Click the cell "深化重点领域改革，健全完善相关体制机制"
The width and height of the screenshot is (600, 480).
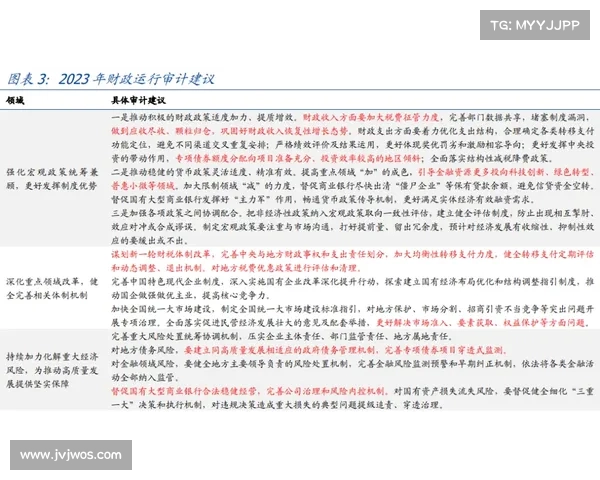point(52,289)
